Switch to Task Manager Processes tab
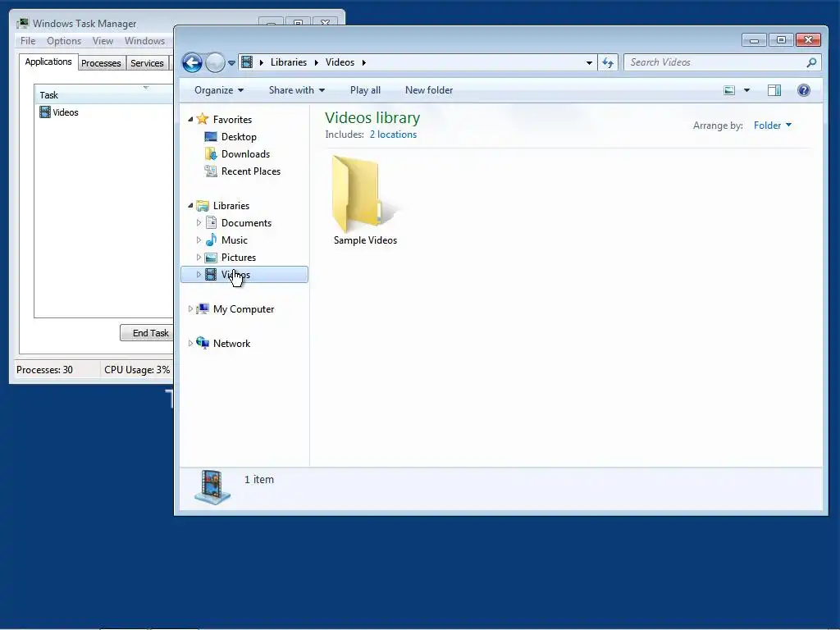The width and height of the screenshot is (840, 630). click(x=101, y=63)
